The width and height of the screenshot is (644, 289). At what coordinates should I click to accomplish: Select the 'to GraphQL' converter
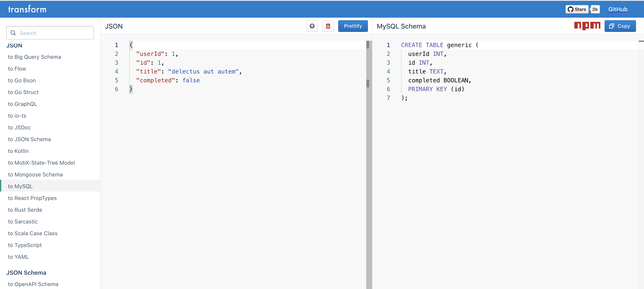[x=22, y=104]
